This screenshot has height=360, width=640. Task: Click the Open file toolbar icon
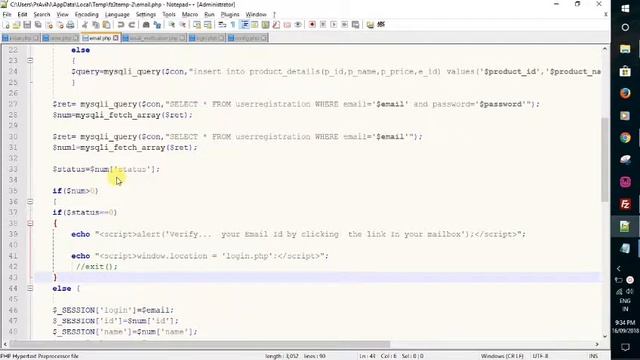tap(17, 25)
